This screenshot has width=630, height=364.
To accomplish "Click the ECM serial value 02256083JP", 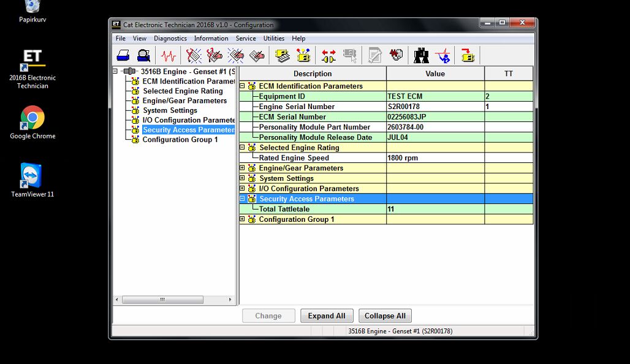I will tap(407, 117).
